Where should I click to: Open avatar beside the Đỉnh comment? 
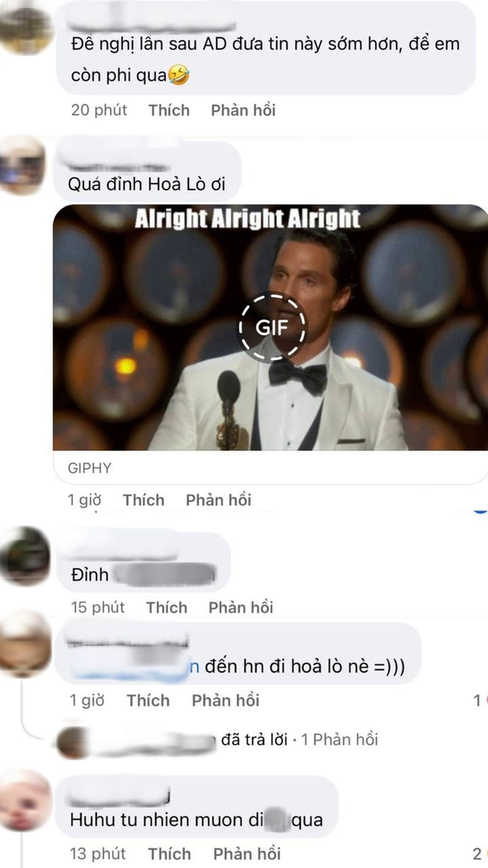click(25, 556)
